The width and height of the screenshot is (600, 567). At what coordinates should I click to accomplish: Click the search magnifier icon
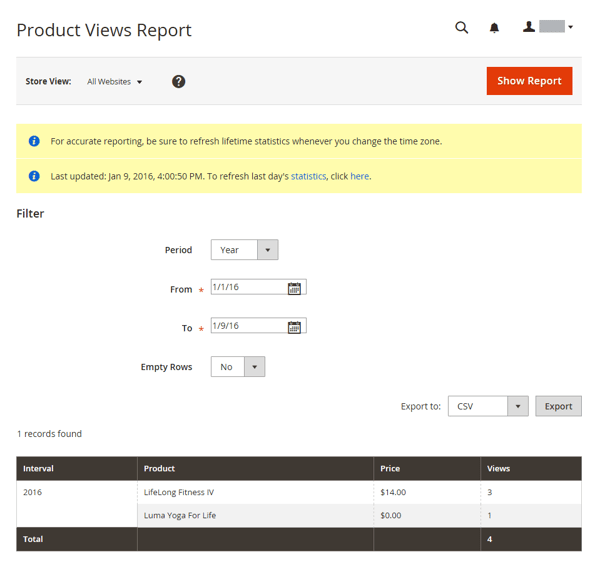pyautogui.click(x=461, y=28)
